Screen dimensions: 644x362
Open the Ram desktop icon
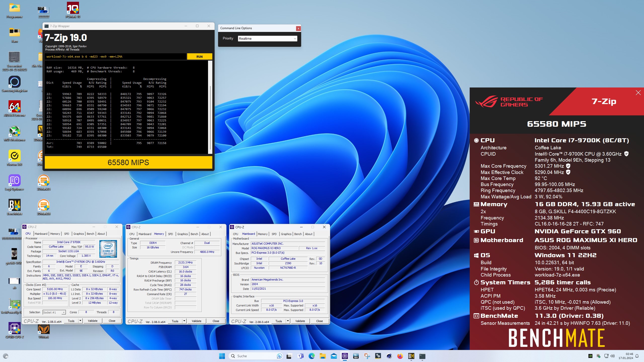coord(15,35)
